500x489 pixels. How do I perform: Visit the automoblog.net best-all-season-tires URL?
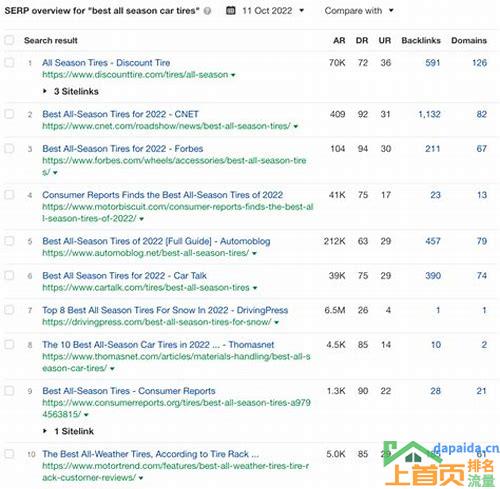click(x=146, y=253)
